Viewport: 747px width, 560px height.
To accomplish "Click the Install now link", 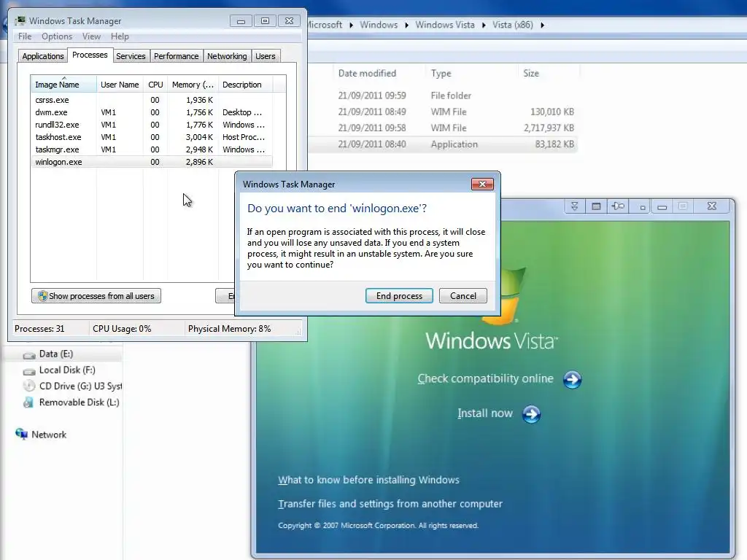I will click(485, 413).
